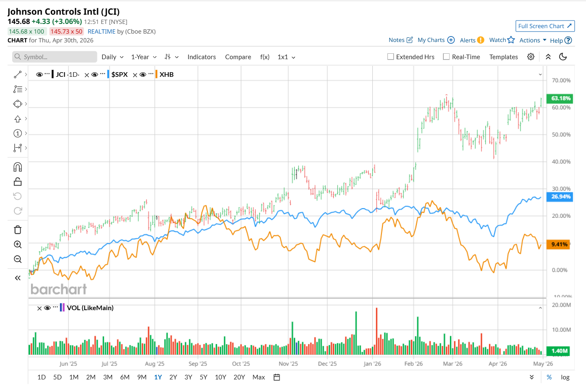
Task: Click the Symbol search field
Action: tap(55, 57)
